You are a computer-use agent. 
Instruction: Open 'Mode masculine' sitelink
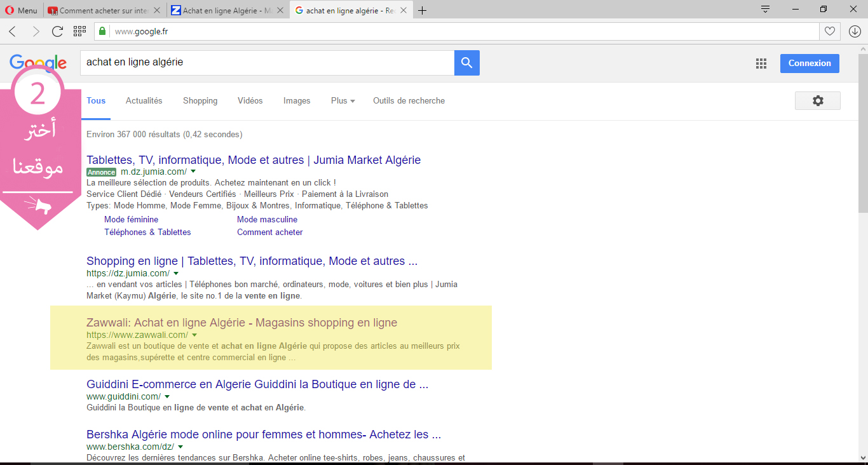[267, 220]
